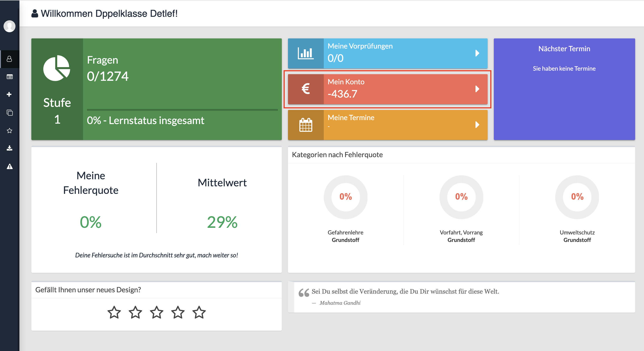Expand Meine Vorprüfungen arrow
Image resolution: width=644 pixels, height=351 pixels.
point(477,53)
